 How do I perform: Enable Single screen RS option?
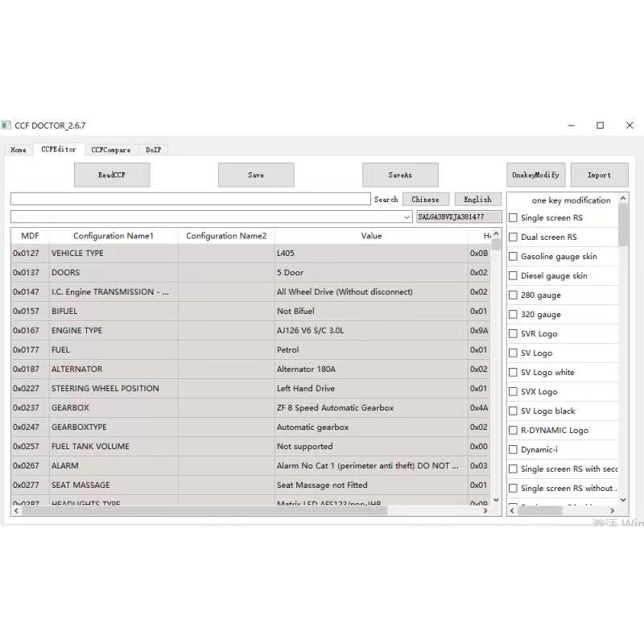coord(513,217)
